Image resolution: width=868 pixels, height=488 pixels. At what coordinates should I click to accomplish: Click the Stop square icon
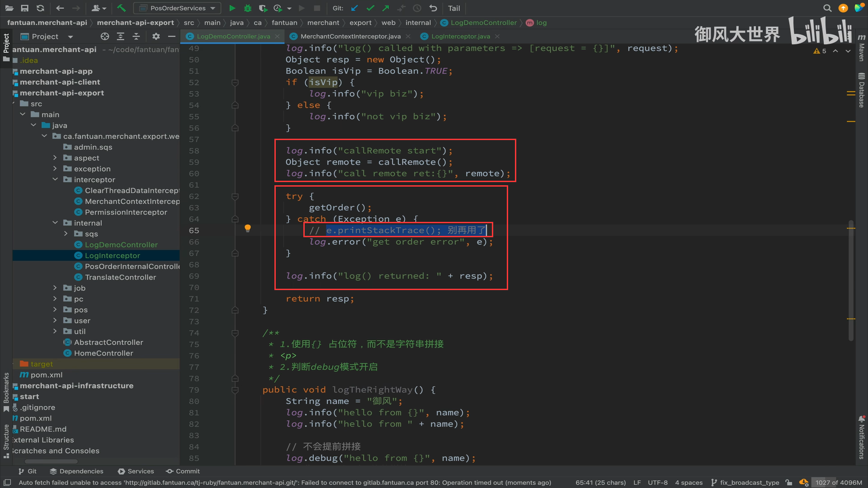317,8
